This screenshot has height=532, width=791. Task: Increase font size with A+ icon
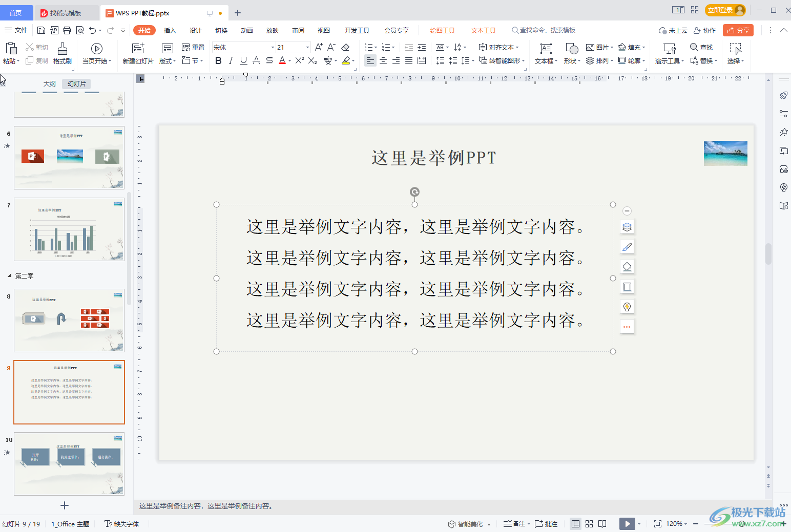(319, 47)
